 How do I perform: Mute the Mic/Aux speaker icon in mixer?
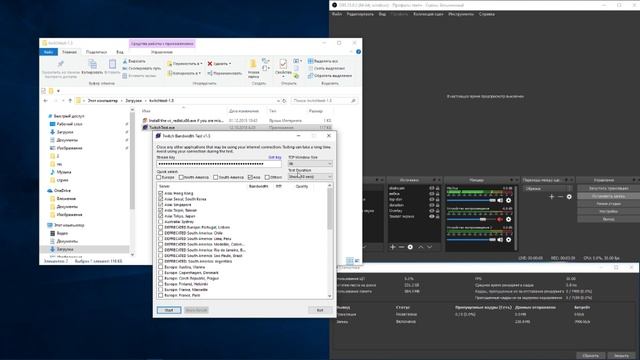tap(500, 200)
